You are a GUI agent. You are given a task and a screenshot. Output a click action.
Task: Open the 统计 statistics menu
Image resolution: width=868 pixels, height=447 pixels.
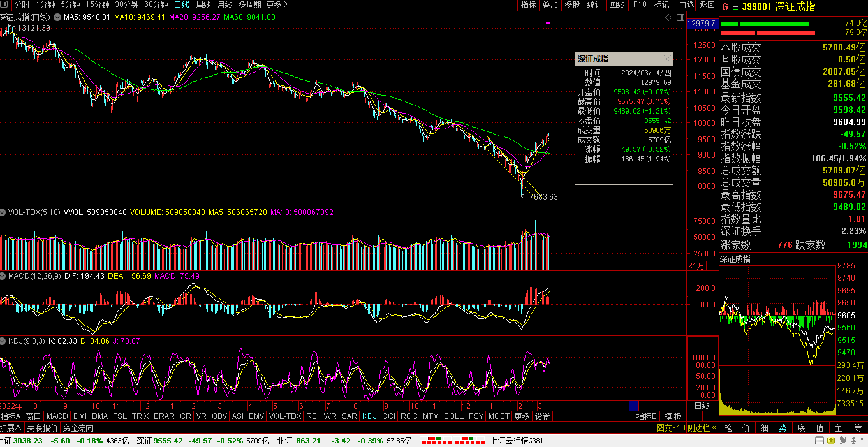click(x=594, y=4)
